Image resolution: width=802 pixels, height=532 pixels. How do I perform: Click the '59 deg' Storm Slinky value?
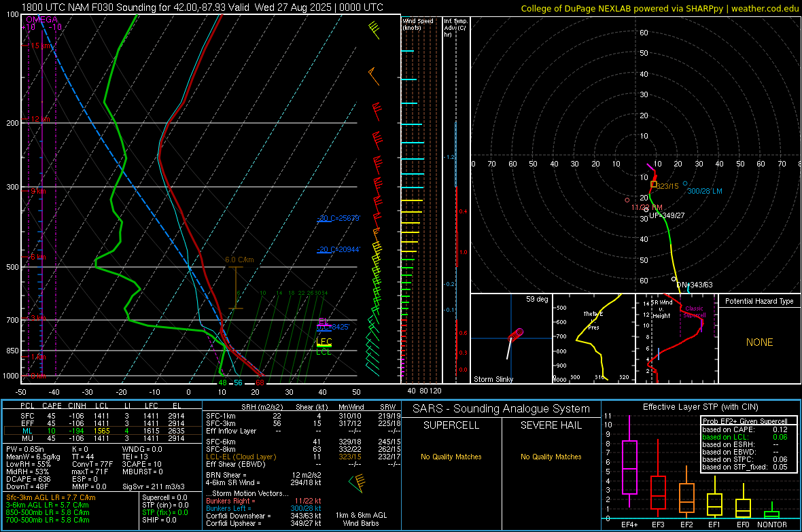click(x=537, y=299)
